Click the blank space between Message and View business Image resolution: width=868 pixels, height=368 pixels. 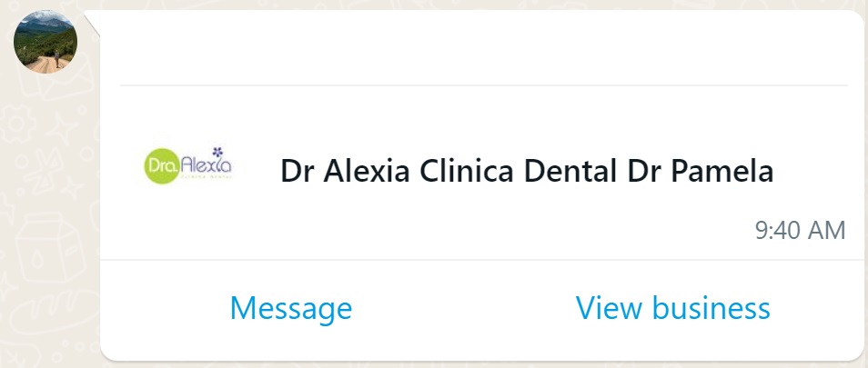click(x=464, y=309)
